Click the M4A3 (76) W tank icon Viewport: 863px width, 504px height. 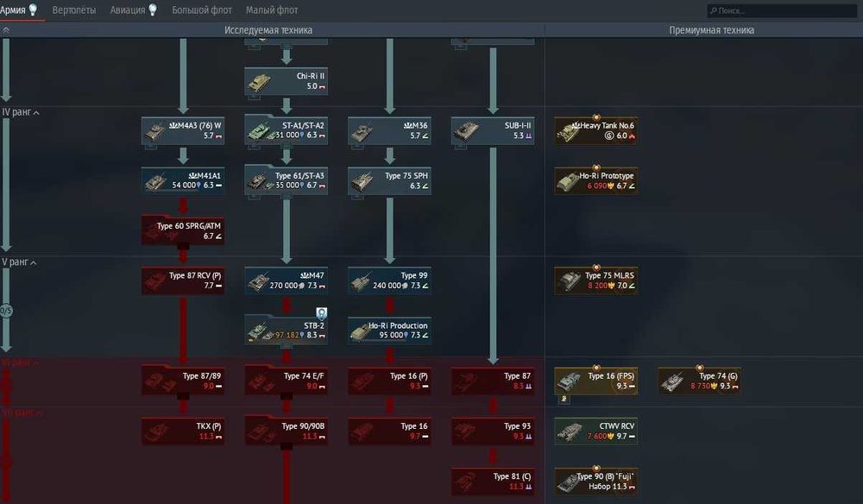tap(154, 131)
